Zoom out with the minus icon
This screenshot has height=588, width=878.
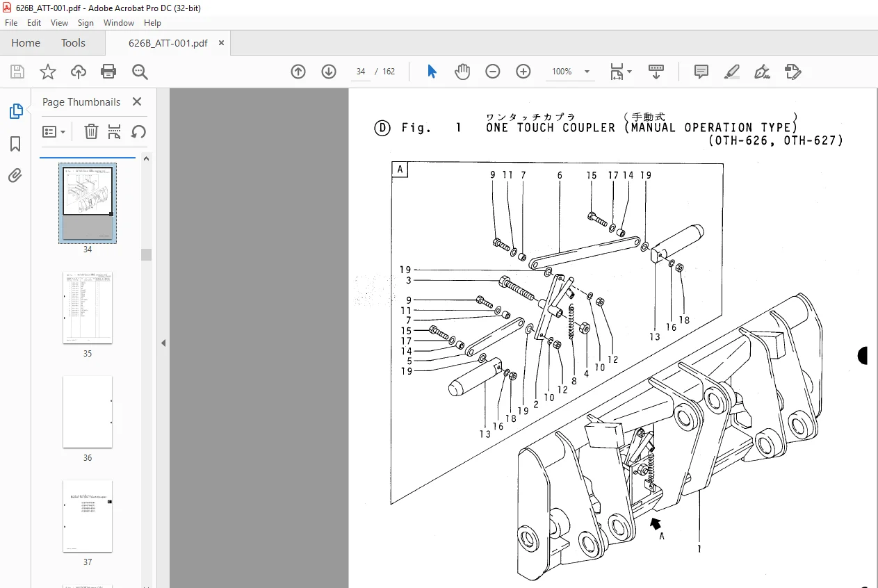pyautogui.click(x=493, y=72)
